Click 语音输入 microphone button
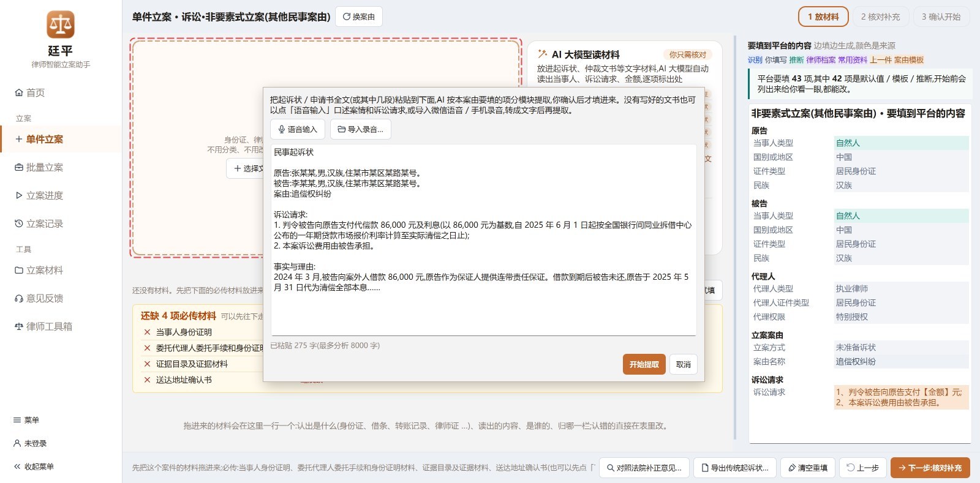The height and width of the screenshot is (483, 980). [x=298, y=129]
